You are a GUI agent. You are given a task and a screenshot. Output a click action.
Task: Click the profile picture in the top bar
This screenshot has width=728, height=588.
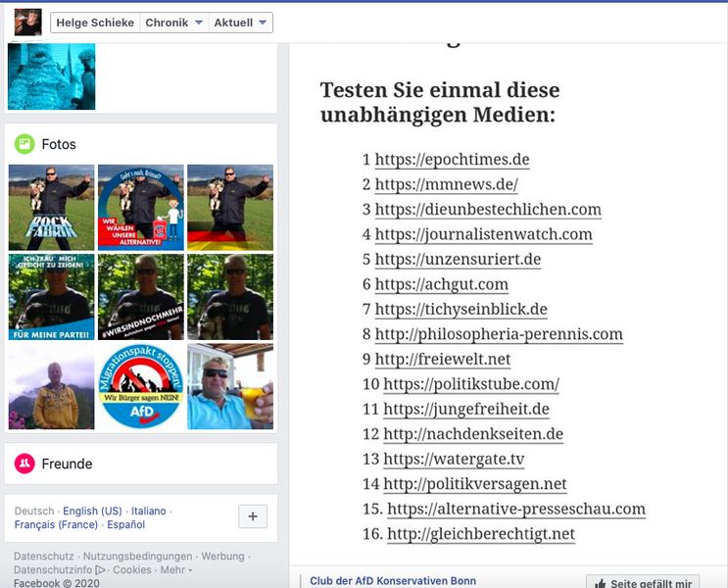point(27,22)
